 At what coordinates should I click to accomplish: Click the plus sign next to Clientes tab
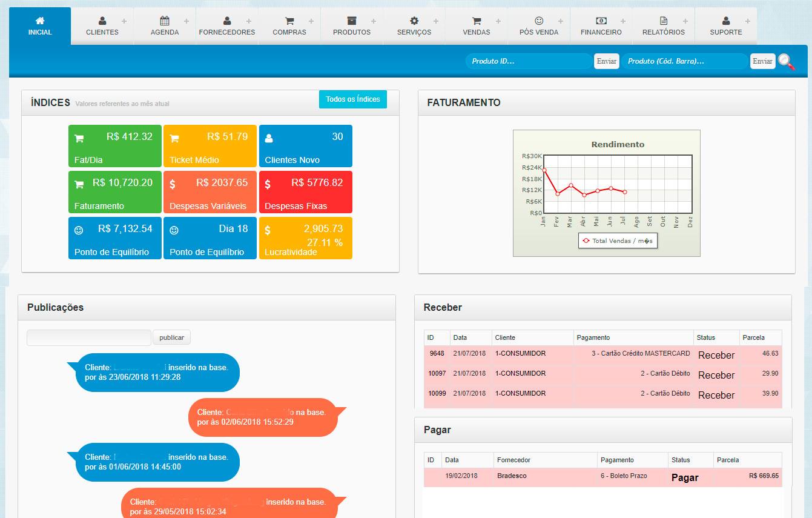pos(124,21)
